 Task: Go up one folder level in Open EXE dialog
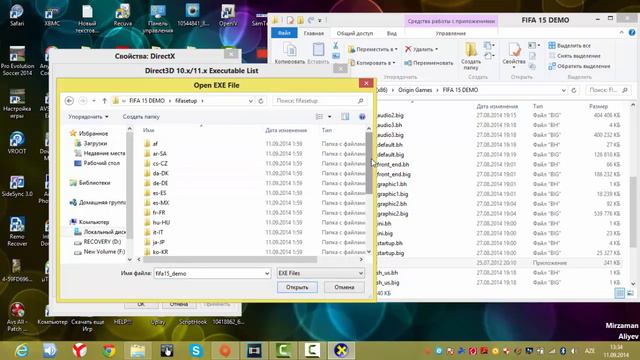click(104, 101)
